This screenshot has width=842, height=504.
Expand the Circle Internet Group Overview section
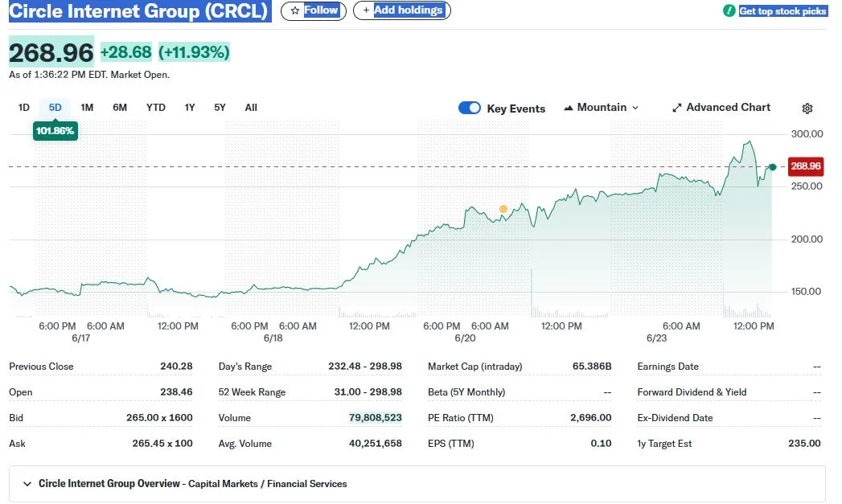417,484
